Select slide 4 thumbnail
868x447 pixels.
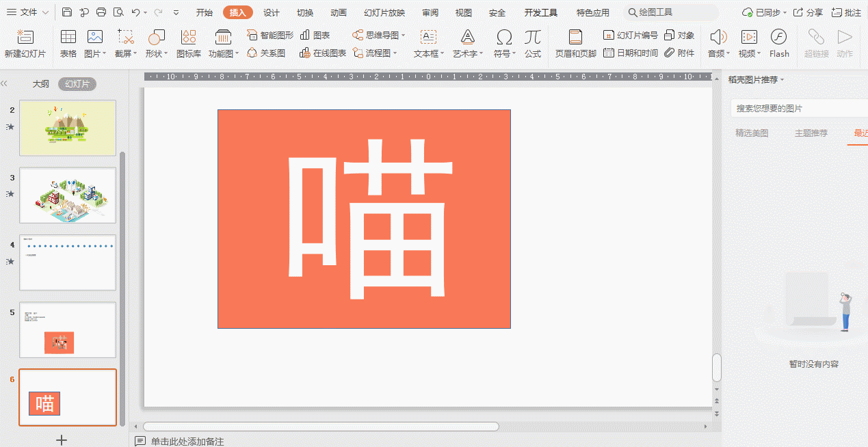pyautogui.click(x=68, y=262)
